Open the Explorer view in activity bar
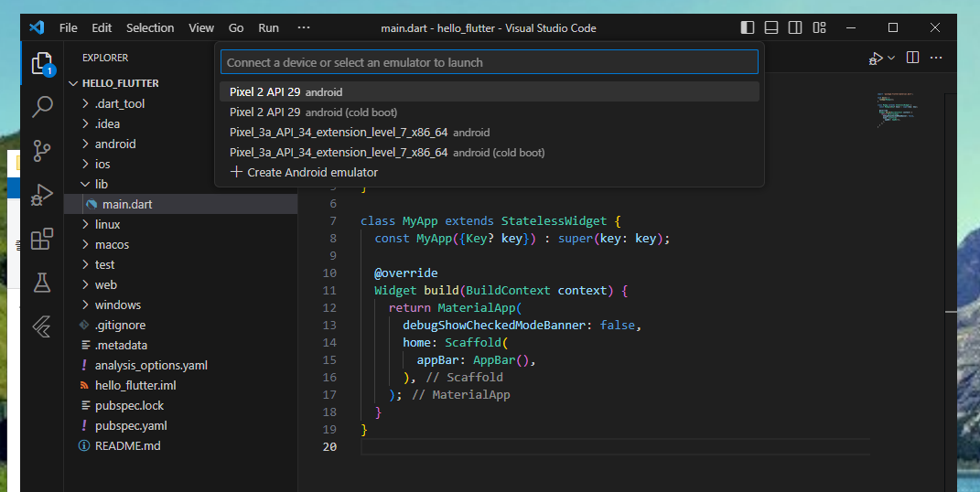This screenshot has height=492, width=980. click(x=42, y=63)
